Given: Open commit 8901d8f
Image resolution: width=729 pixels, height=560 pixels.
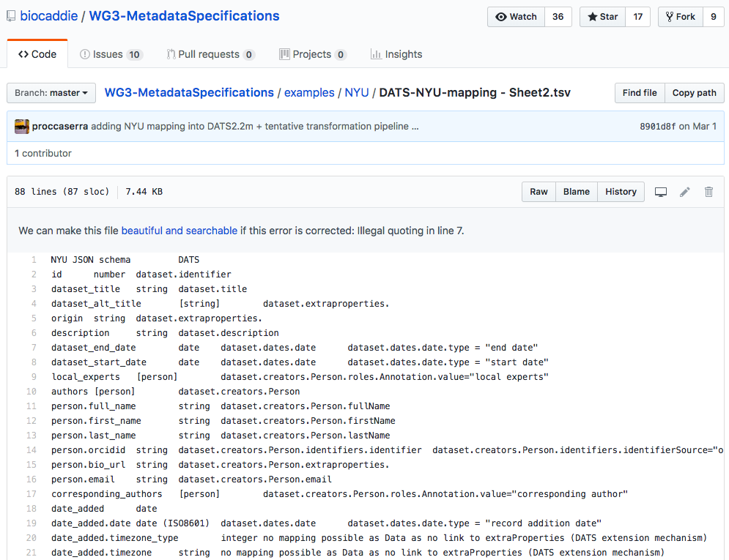Looking at the screenshot, I should [x=657, y=127].
